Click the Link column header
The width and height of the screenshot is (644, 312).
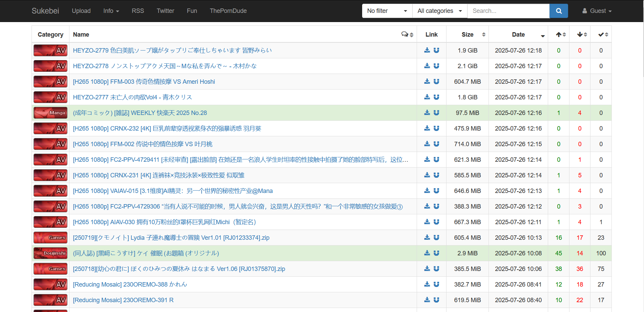432,34
